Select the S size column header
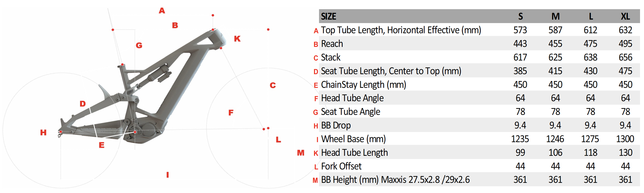Image resolution: width=644 pixels, height=193 pixels. [521, 16]
